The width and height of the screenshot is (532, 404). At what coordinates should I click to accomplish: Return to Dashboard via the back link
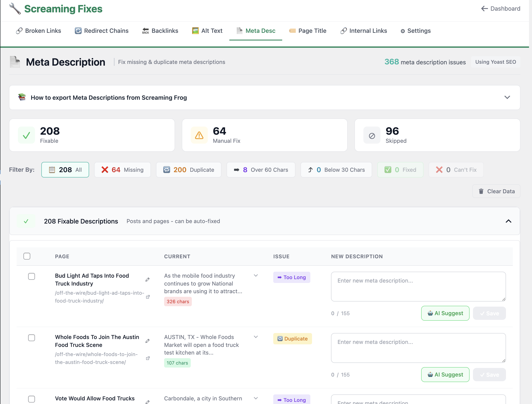click(500, 9)
